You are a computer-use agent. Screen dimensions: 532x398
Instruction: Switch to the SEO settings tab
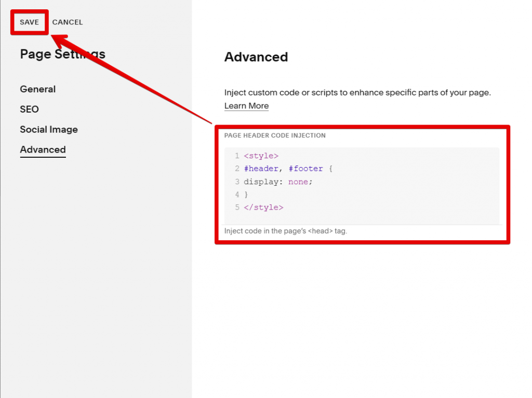coord(29,109)
